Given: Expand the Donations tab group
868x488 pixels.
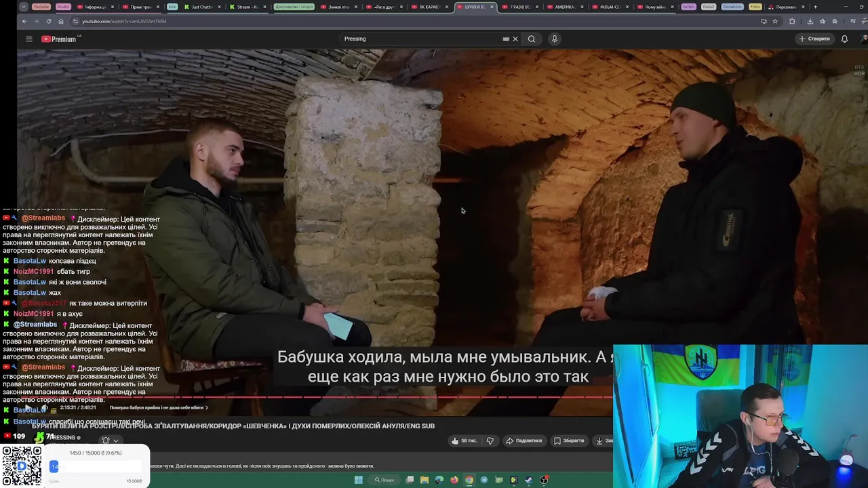Looking at the screenshot, I should click(732, 7).
